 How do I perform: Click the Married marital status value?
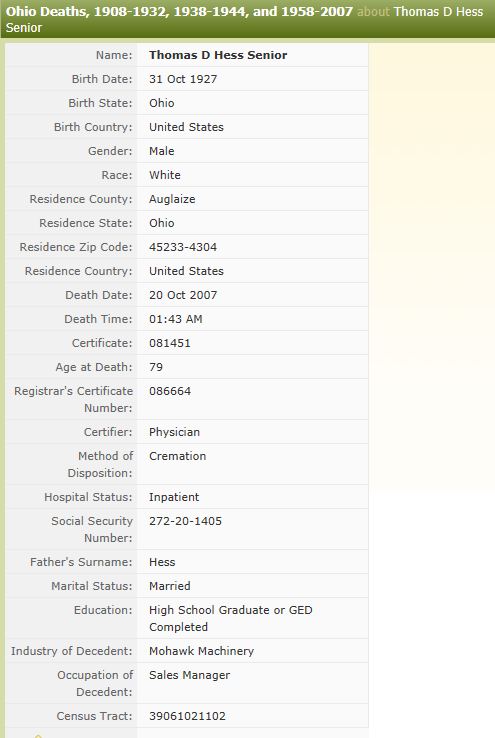pyautogui.click(x=169, y=586)
